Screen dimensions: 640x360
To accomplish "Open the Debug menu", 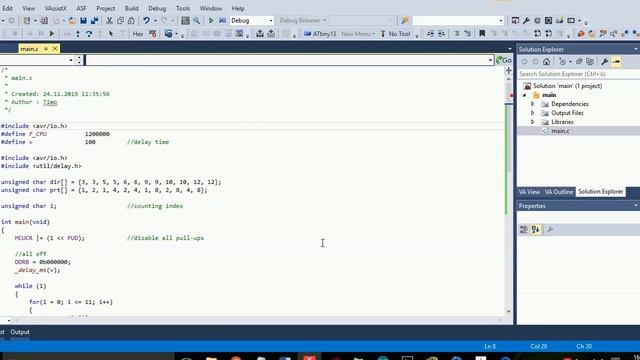I will (x=157, y=8).
